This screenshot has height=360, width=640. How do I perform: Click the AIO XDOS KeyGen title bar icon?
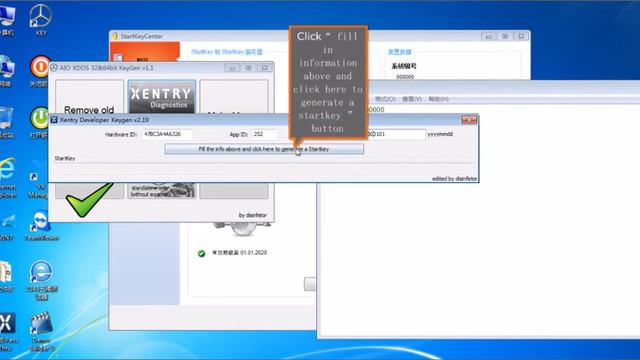click(54, 68)
